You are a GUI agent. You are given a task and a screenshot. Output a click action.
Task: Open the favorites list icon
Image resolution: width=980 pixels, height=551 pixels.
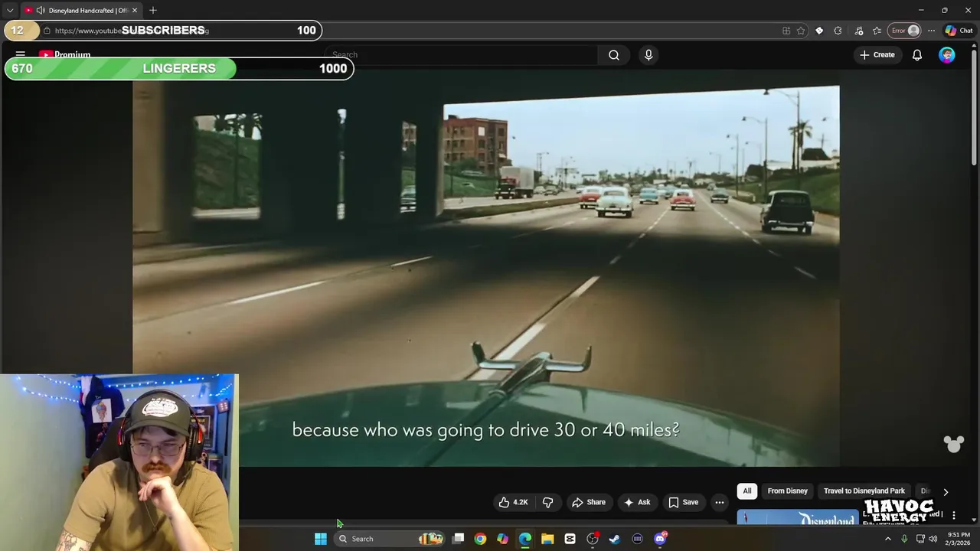pyautogui.click(x=877, y=31)
